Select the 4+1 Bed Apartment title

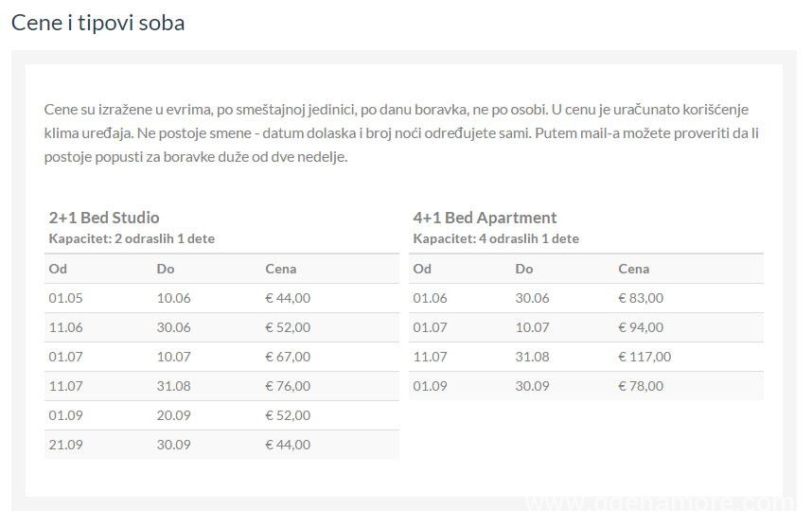point(485,218)
